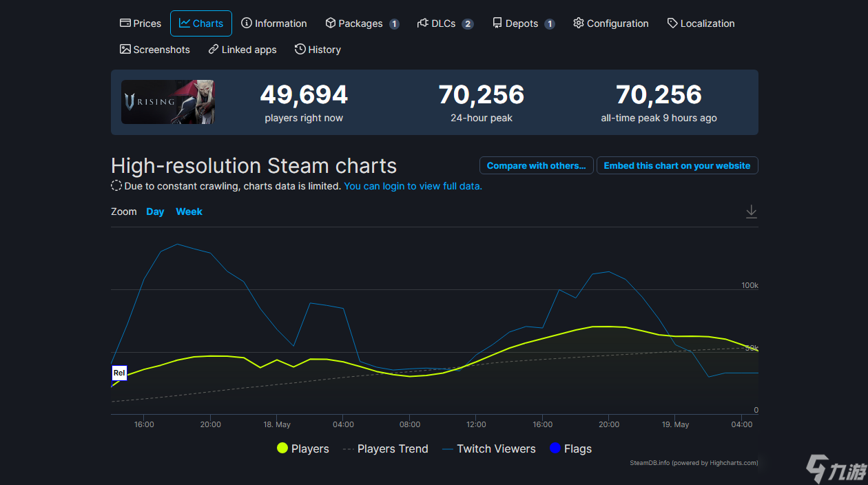Click the 100k axis label
This screenshot has height=485, width=868.
750,285
